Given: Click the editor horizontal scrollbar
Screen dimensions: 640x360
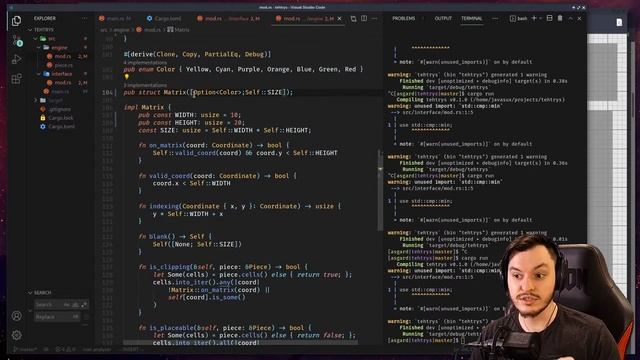Looking at the screenshot, I should tap(240, 342).
